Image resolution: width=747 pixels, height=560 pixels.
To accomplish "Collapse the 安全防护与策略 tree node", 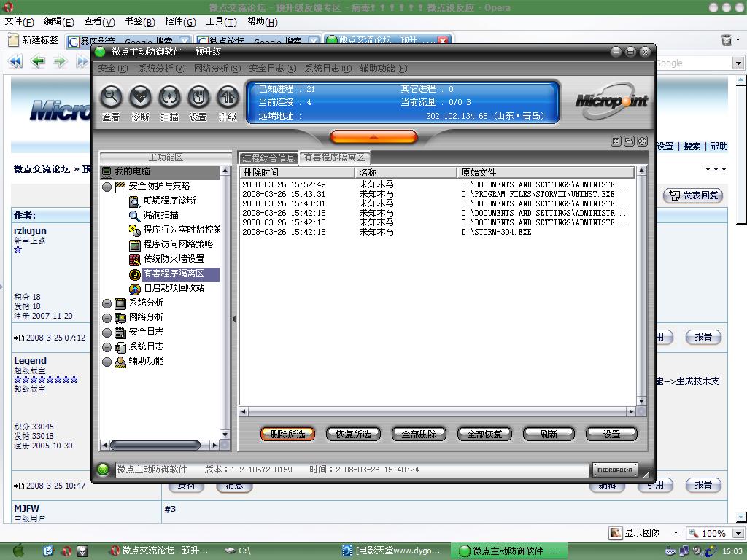I will (x=107, y=187).
